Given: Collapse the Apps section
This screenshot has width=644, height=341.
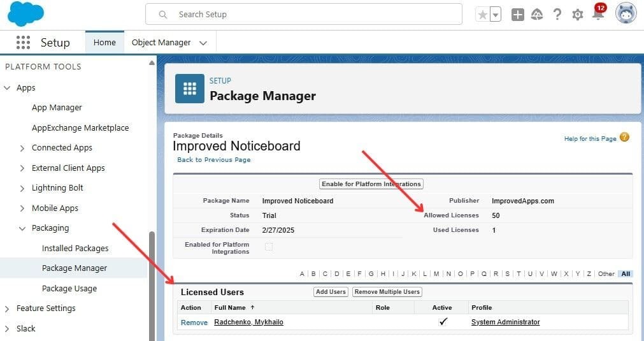Looking at the screenshot, I should (x=7, y=88).
